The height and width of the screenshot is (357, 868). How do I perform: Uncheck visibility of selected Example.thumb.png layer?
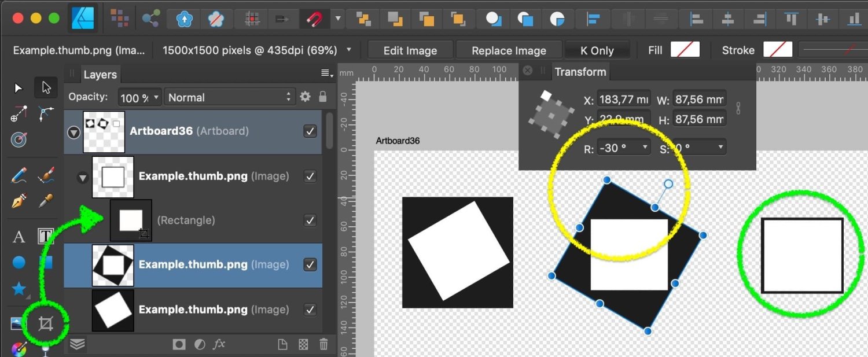[310, 264]
